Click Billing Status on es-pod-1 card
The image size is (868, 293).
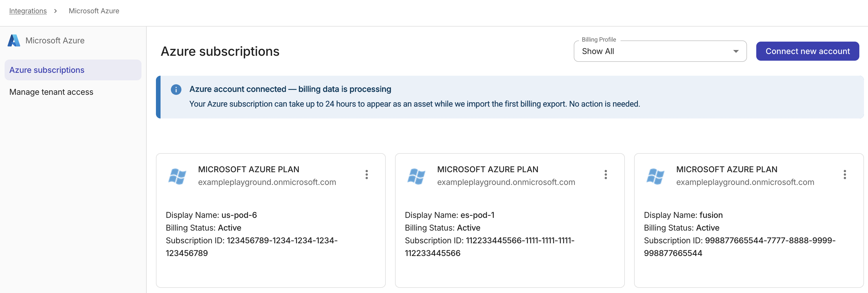[x=442, y=228]
